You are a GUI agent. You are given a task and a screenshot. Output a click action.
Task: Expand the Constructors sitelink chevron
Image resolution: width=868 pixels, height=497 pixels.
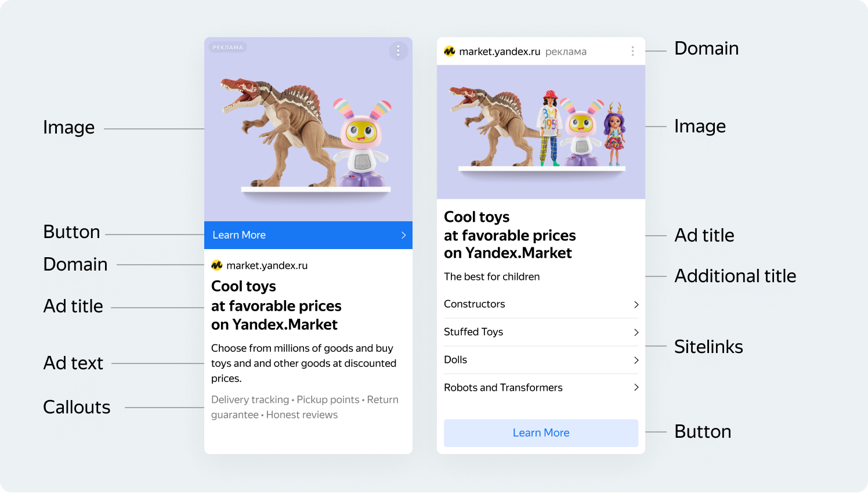(636, 305)
